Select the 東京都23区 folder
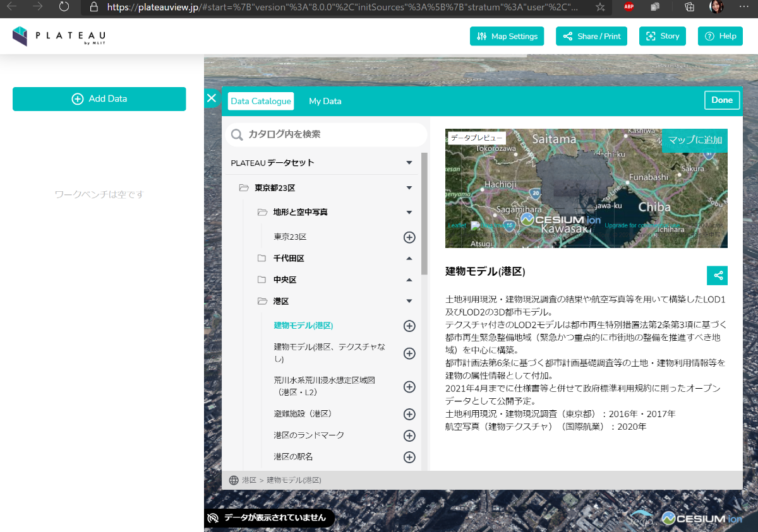The width and height of the screenshot is (758, 532). (275, 188)
